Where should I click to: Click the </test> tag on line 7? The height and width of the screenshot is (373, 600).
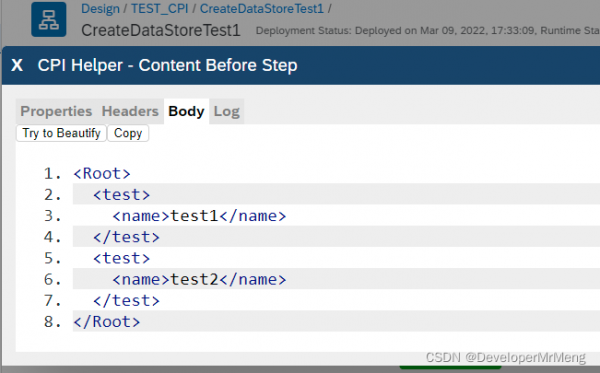(x=126, y=301)
